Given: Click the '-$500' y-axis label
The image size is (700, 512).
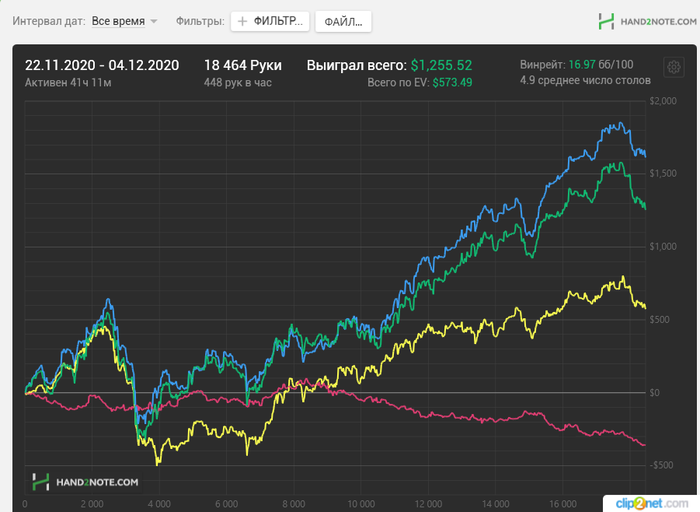Looking at the screenshot, I should click(x=661, y=465).
